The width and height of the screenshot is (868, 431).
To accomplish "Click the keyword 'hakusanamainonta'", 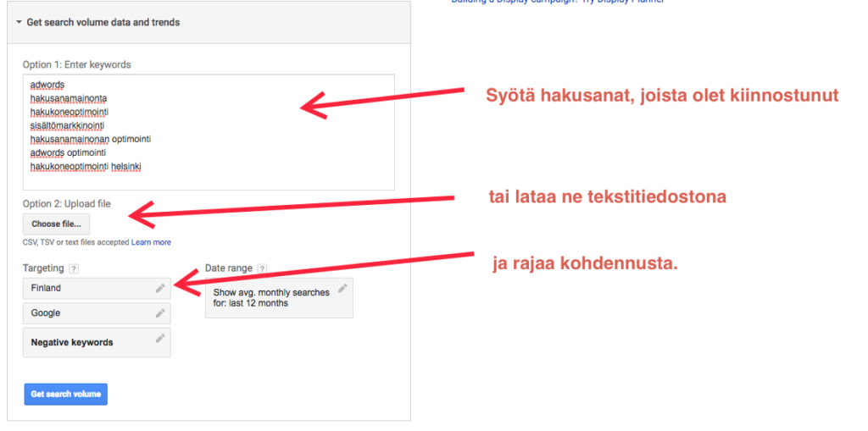I will [69, 98].
